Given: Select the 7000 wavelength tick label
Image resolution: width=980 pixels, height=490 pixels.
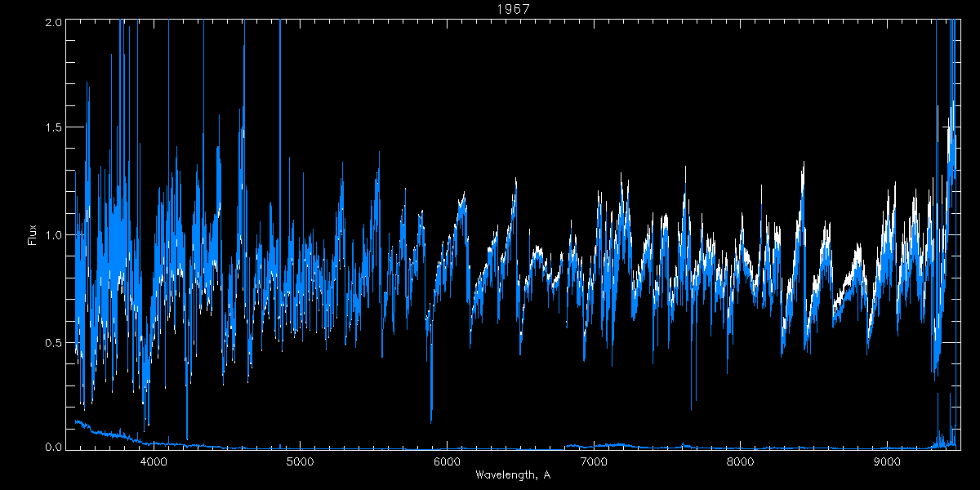Looking at the screenshot, I should click(x=594, y=461).
